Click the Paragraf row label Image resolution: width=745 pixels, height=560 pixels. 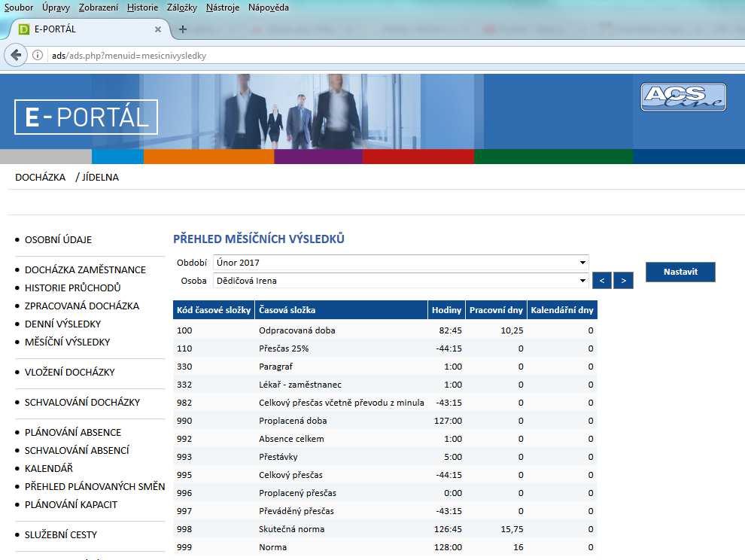click(x=275, y=367)
